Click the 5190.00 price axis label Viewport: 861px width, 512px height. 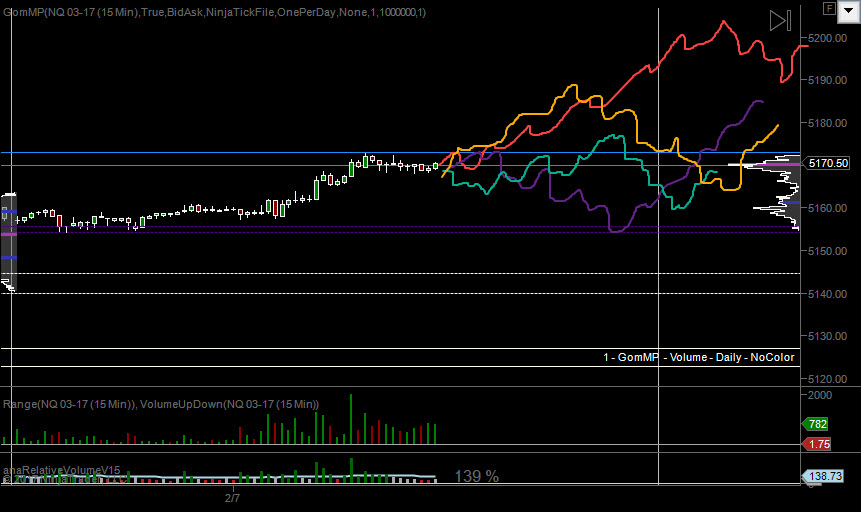[828, 80]
